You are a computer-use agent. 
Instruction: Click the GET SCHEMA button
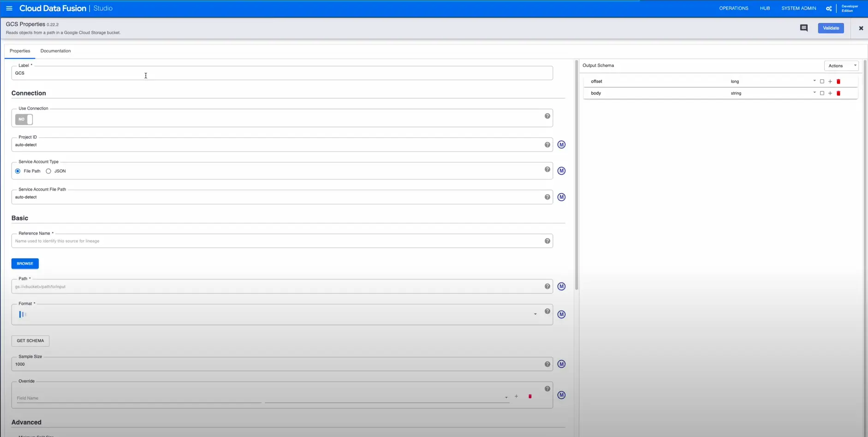coord(30,341)
